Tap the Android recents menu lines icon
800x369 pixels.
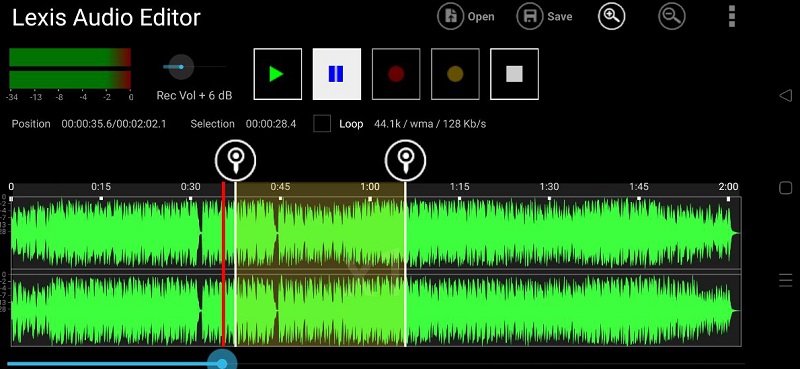click(x=785, y=280)
